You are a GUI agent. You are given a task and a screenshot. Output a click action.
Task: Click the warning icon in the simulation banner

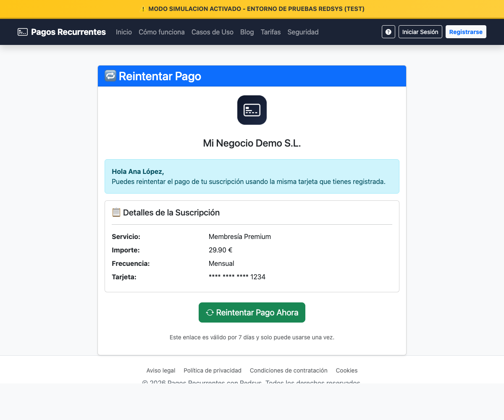click(143, 9)
